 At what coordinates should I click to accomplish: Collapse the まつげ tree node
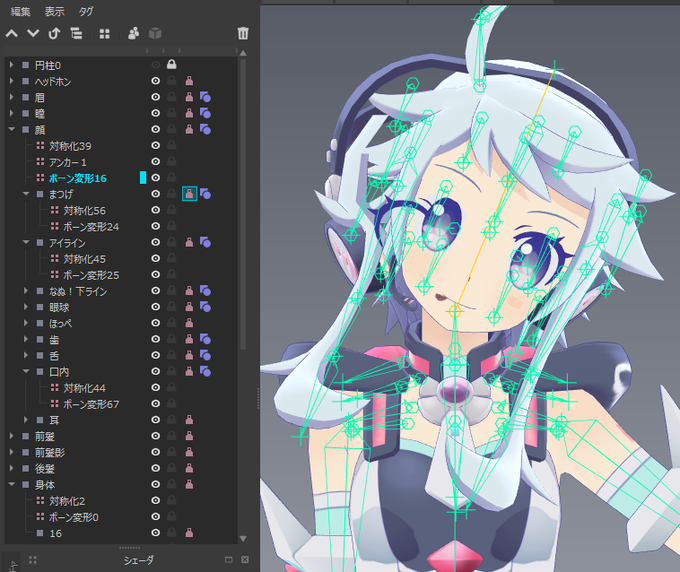tap(26, 194)
